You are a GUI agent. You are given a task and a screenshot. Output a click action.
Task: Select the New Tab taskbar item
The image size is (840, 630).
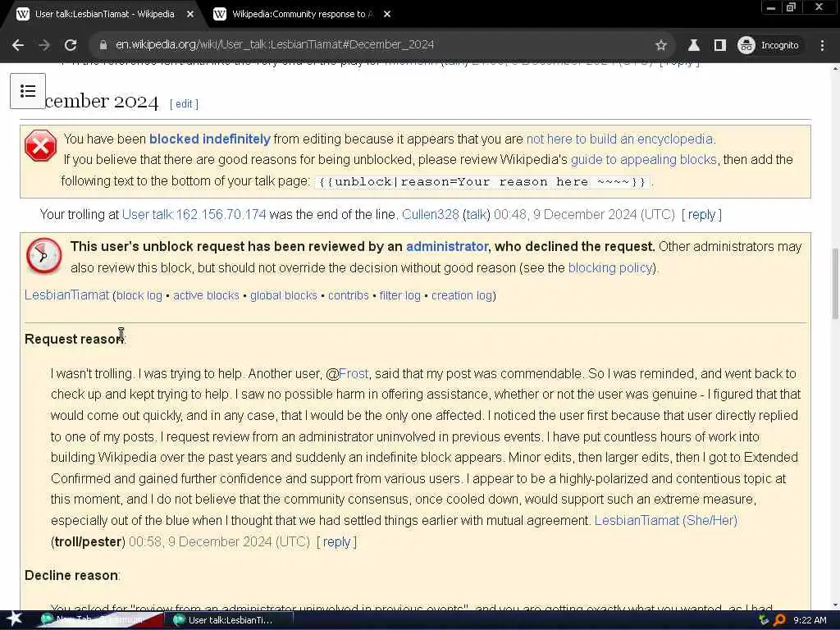(99, 620)
